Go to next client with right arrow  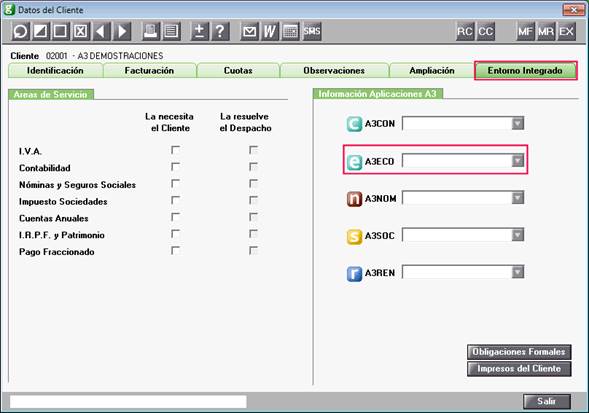[x=121, y=31]
